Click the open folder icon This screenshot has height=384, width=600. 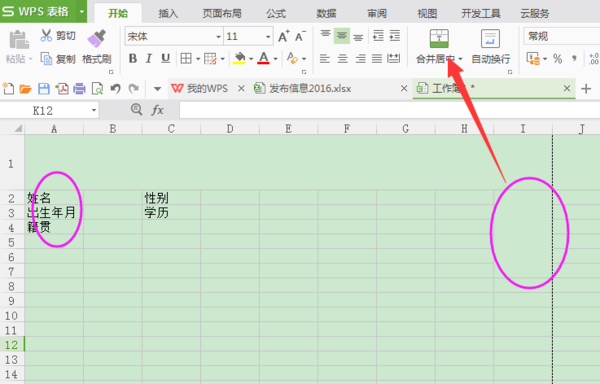pos(25,89)
